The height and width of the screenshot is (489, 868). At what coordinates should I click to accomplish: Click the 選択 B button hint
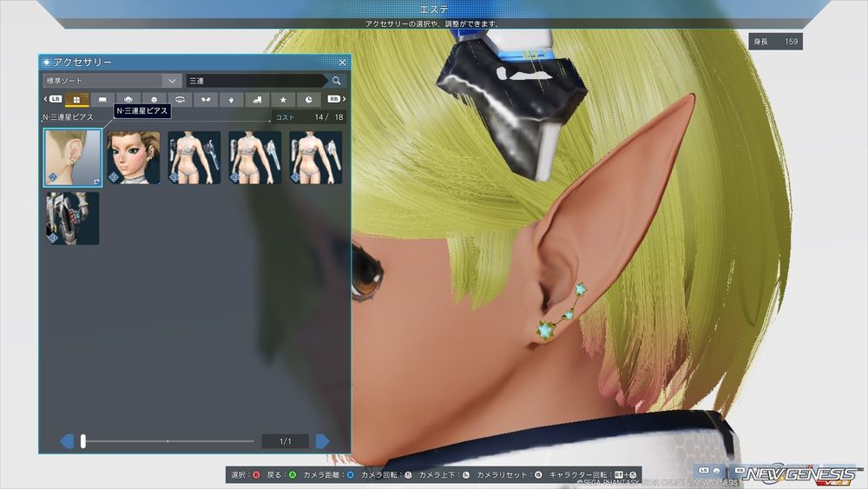click(246, 474)
